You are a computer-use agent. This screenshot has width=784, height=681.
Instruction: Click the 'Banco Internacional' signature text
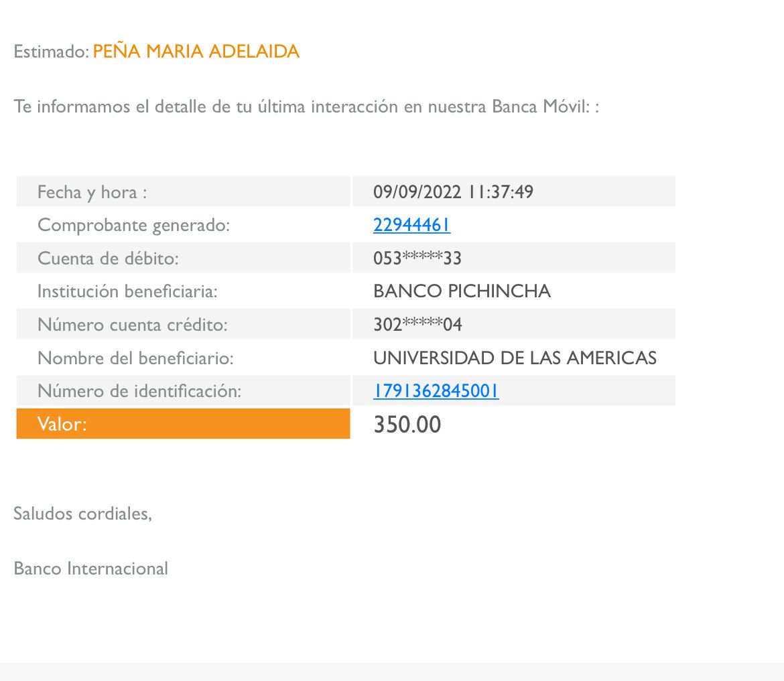point(90,569)
